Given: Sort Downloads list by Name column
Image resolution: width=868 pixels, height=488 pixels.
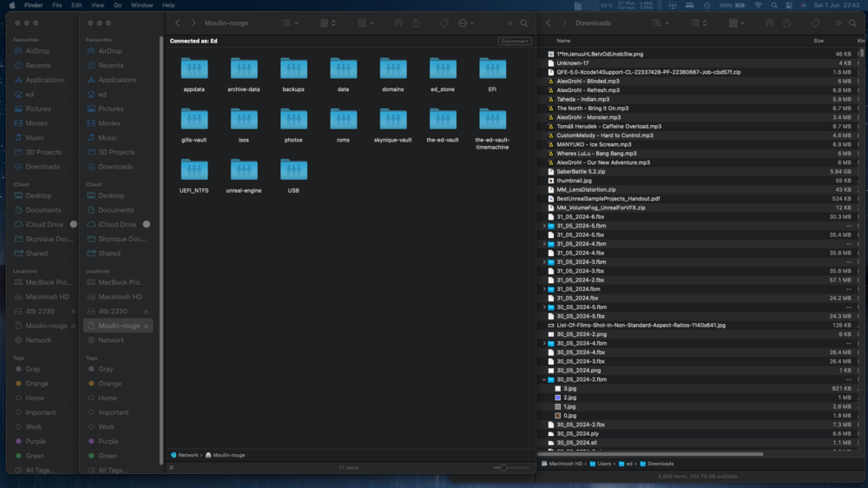Looking at the screenshot, I should pyautogui.click(x=563, y=41).
